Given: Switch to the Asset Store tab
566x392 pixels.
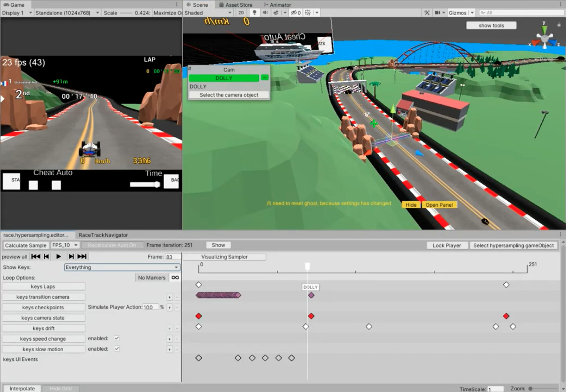Looking at the screenshot, I should 236,4.
